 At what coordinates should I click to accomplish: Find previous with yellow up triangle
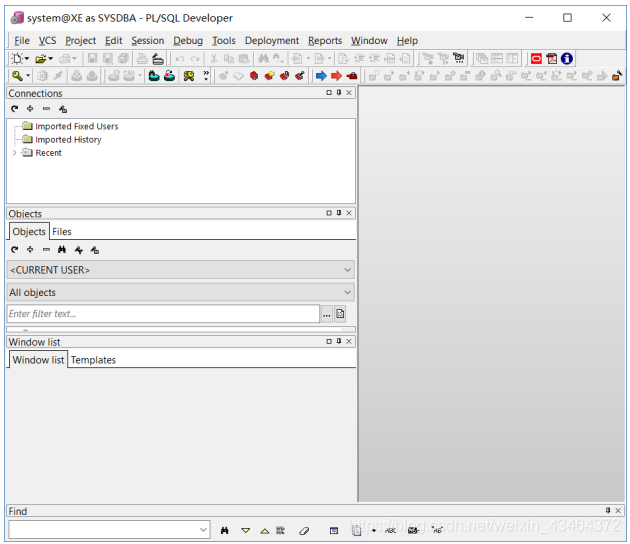coord(265,531)
